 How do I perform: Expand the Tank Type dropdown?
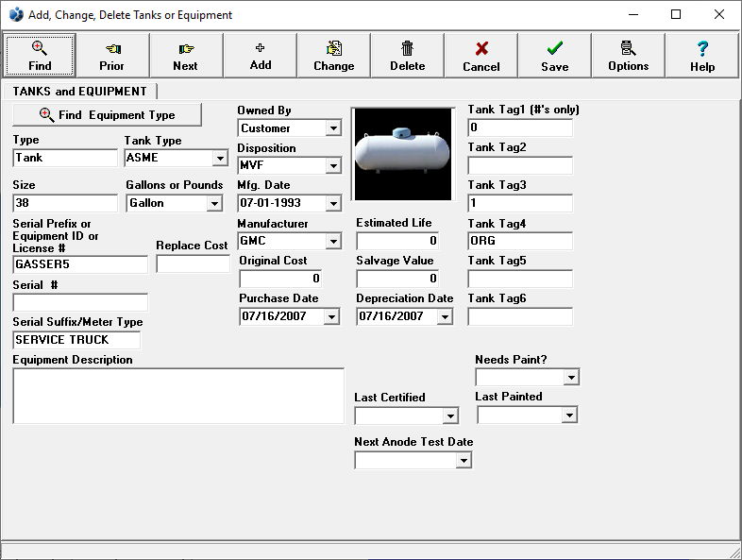220,159
